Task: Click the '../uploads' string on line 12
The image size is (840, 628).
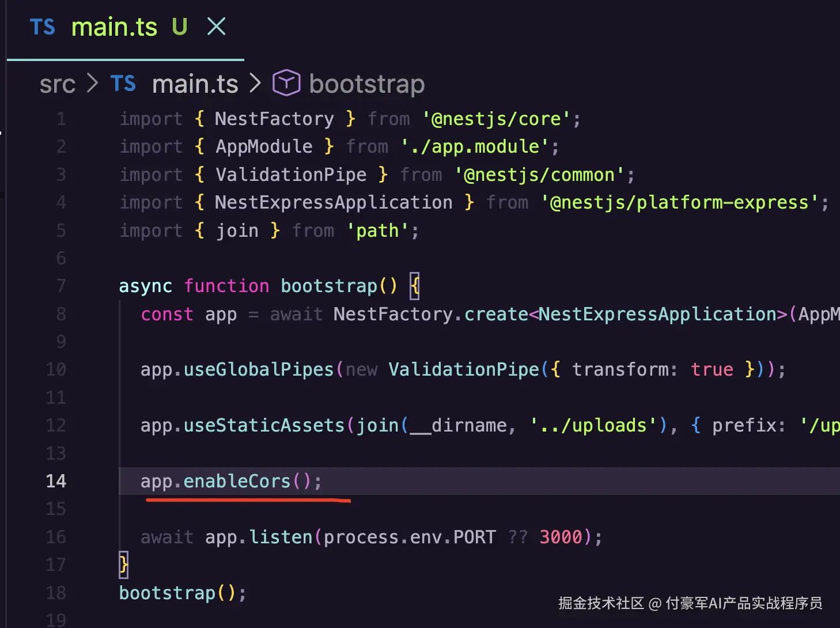Action: [593, 425]
